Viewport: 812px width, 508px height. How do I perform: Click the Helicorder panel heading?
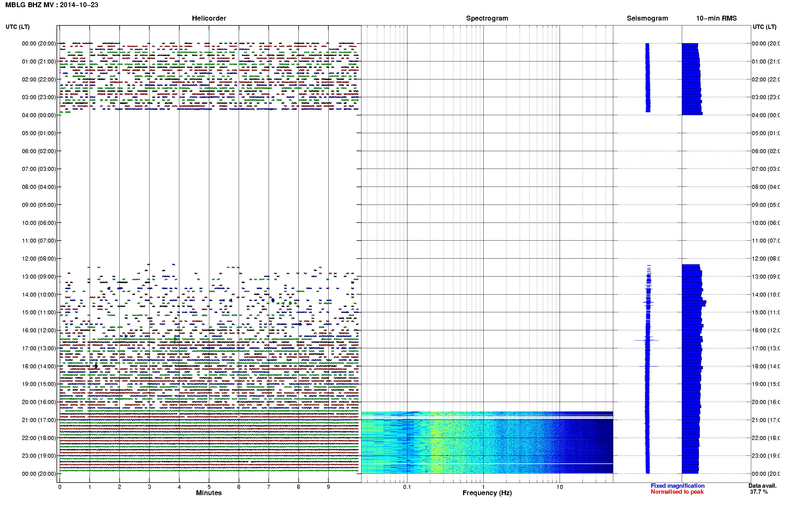click(x=209, y=18)
